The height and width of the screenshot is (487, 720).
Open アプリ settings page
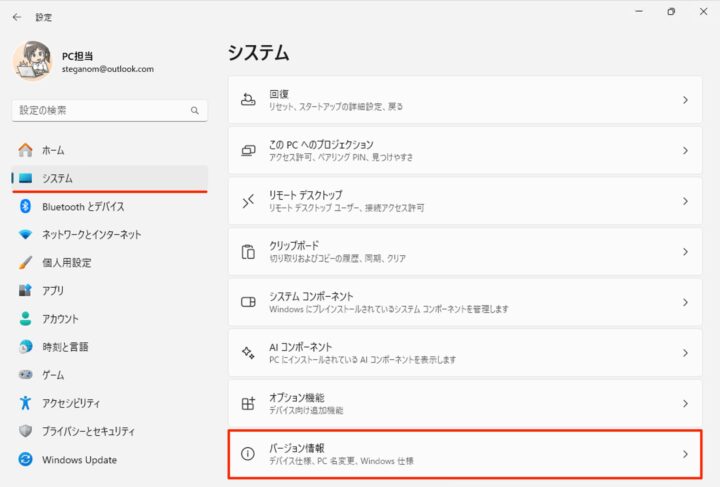pyautogui.click(x=109, y=291)
